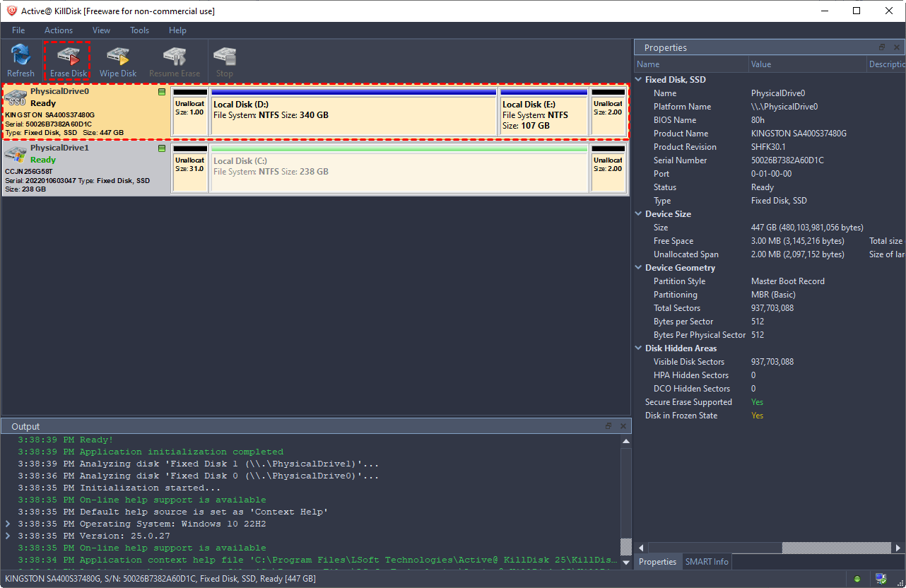Image resolution: width=906 pixels, height=588 pixels.
Task: Click the PhysicalDrive1 system drive icon
Action: [x=16, y=155]
